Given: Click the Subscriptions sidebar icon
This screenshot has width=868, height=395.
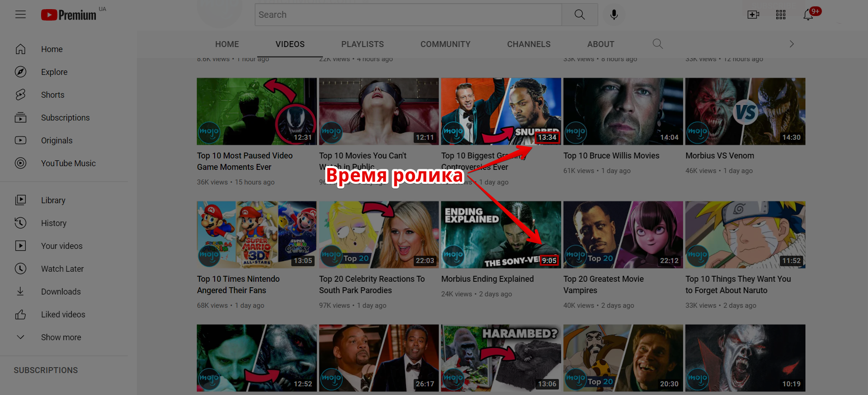Looking at the screenshot, I should (21, 117).
